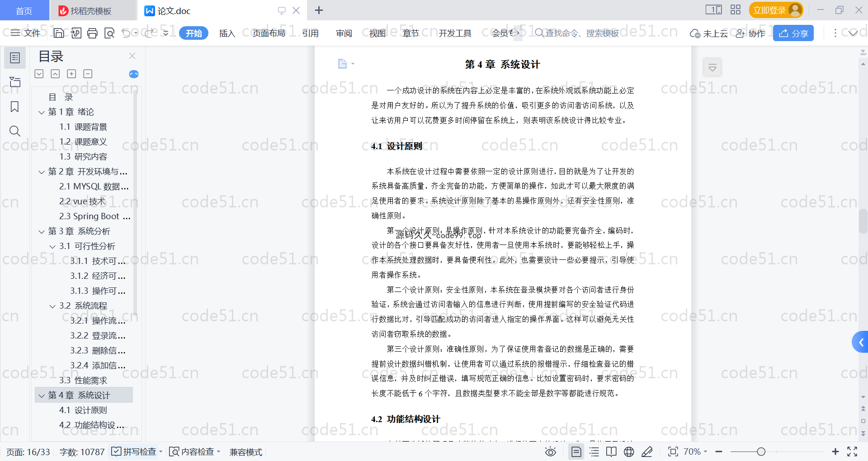The height and width of the screenshot is (461, 868).
Task: Switch to the 首页 home tab
Action: pyautogui.click(x=24, y=10)
